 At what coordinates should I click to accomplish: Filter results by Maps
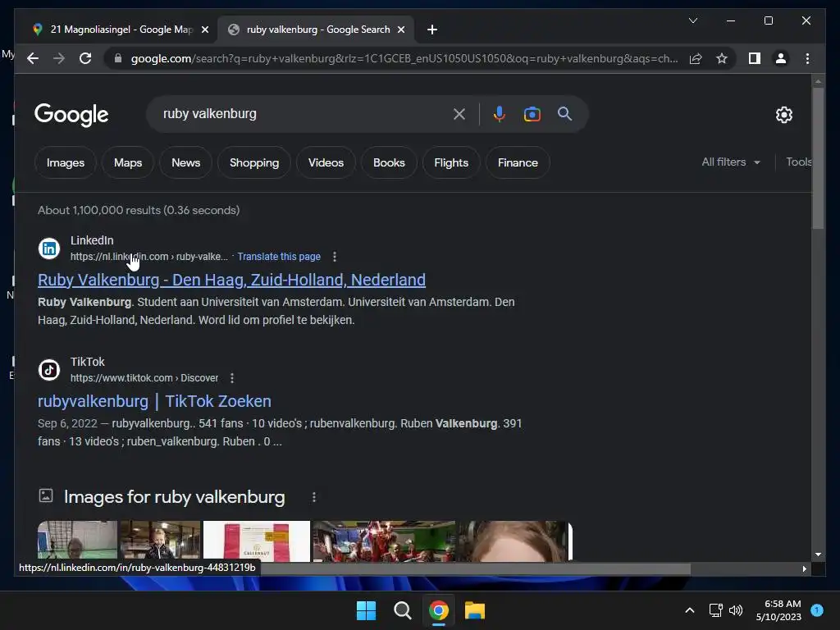click(x=127, y=163)
